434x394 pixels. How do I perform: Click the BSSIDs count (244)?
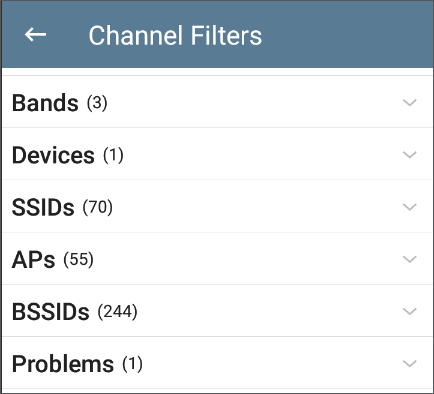pos(117,312)
